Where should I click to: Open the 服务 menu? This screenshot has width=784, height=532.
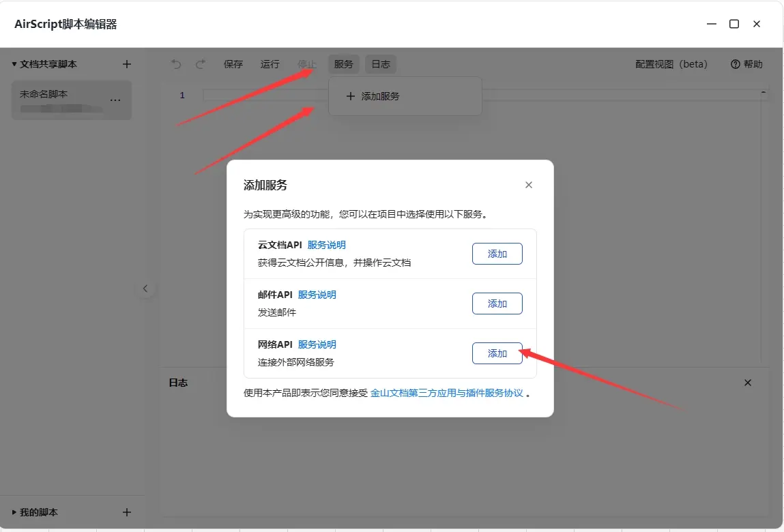coord(343,64)
